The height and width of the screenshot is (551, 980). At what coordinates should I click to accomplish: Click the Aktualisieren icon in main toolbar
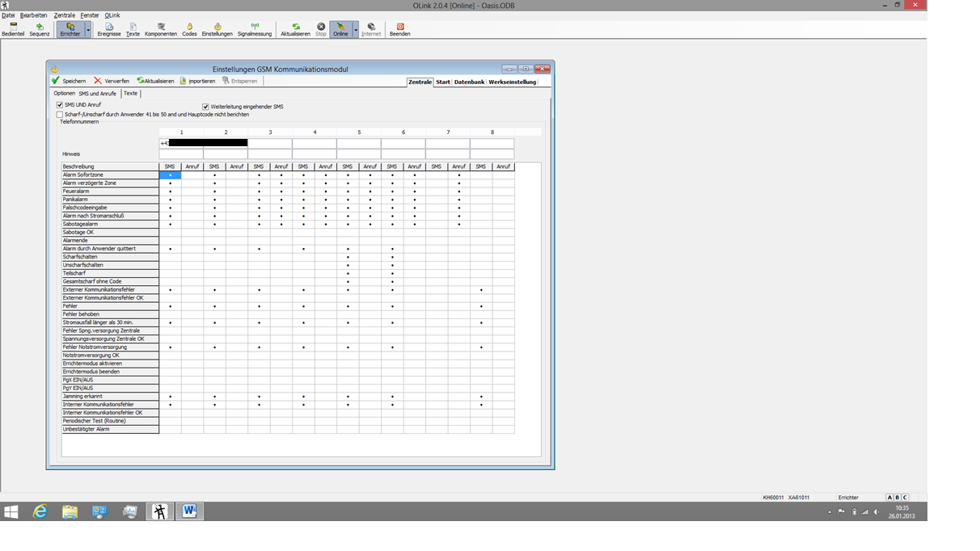click(x=295, y=30)
